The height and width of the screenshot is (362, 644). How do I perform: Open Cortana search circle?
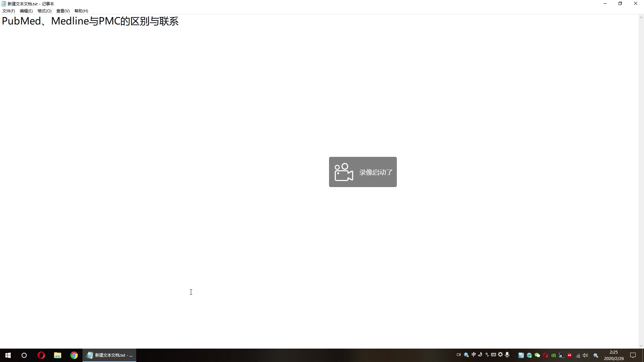(24, 355)
